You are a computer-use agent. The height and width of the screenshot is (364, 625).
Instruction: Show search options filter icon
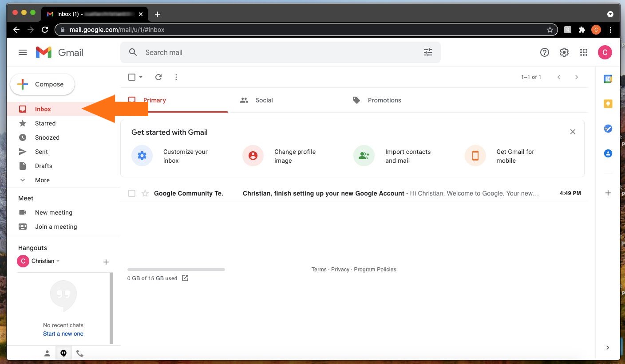(428, 52)
